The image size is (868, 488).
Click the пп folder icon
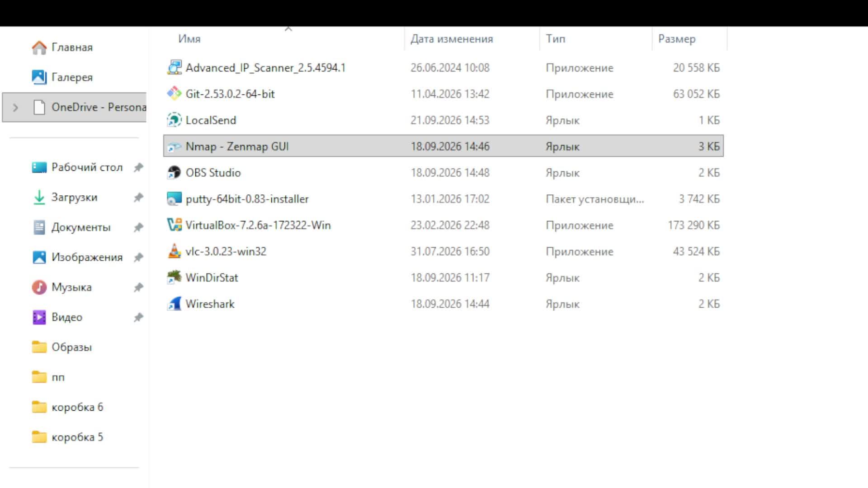click(x=39, y=377)
